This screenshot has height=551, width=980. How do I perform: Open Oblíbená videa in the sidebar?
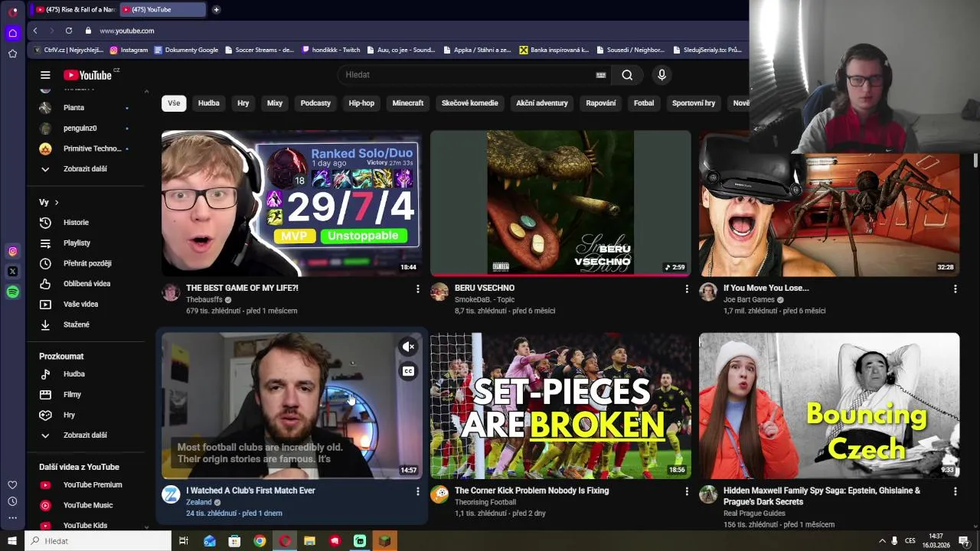click(86, 283)
